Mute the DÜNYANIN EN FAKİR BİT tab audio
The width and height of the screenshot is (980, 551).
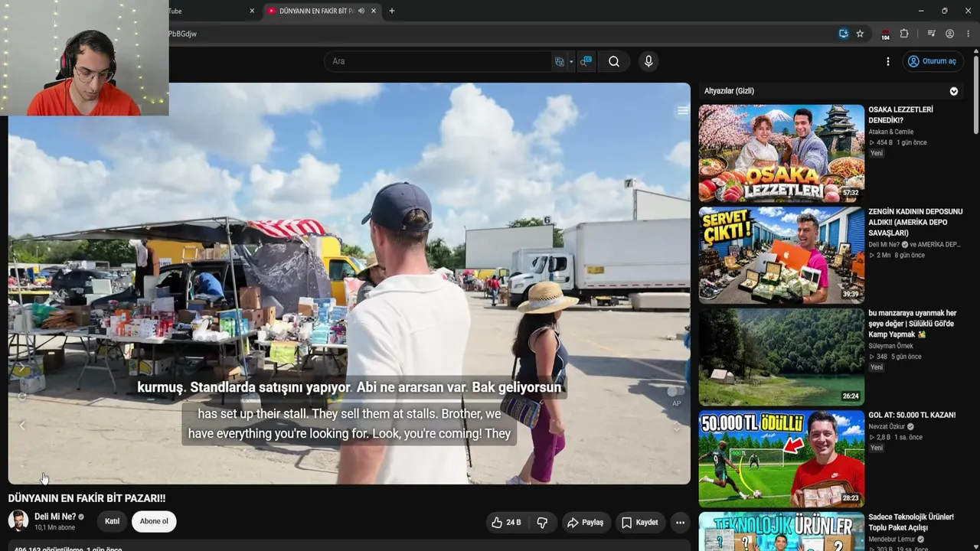coord(361,11)
